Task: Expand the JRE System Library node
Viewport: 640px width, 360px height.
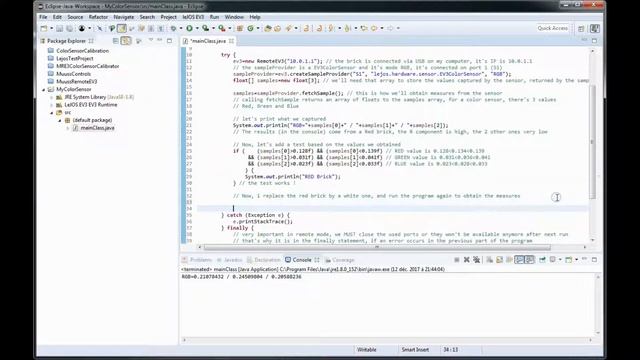Action: 52,97
